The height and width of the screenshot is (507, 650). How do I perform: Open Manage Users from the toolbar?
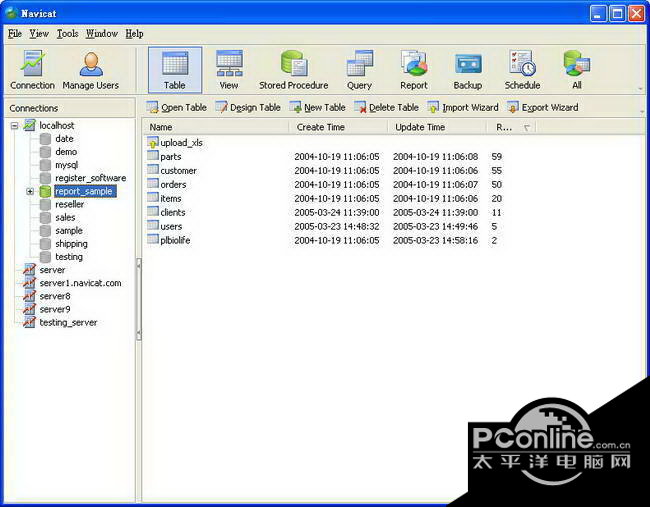[x=90, y=70]
